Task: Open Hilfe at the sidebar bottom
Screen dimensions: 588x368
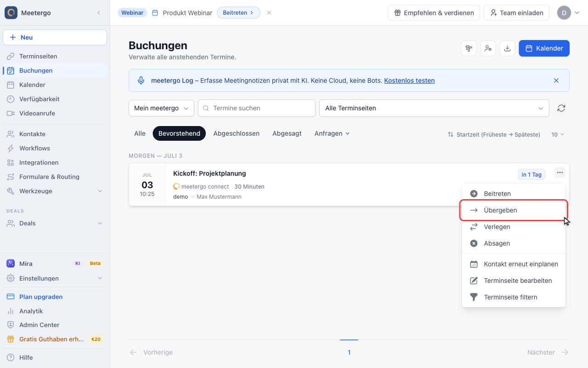Action: 55,357
